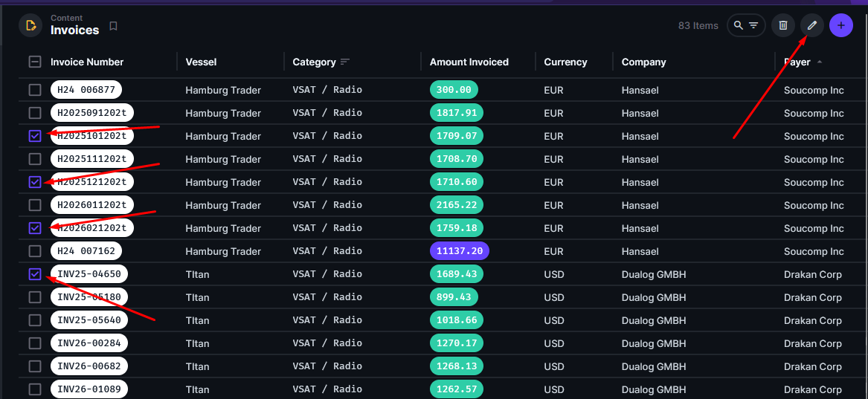The height and width of the screenshot is (399, 868).
Task: Click the bookmark icon next to Invoices
Action: [x=113, y=26]
